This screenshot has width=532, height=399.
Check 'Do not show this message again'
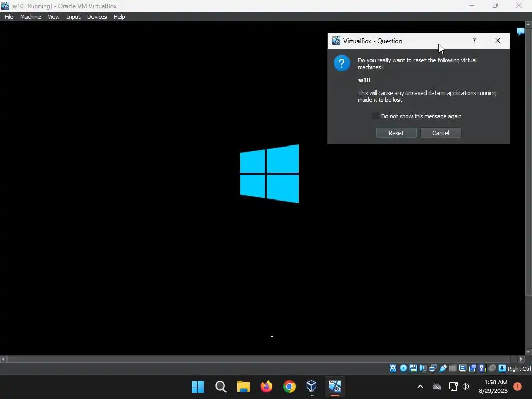coord(375,116)
